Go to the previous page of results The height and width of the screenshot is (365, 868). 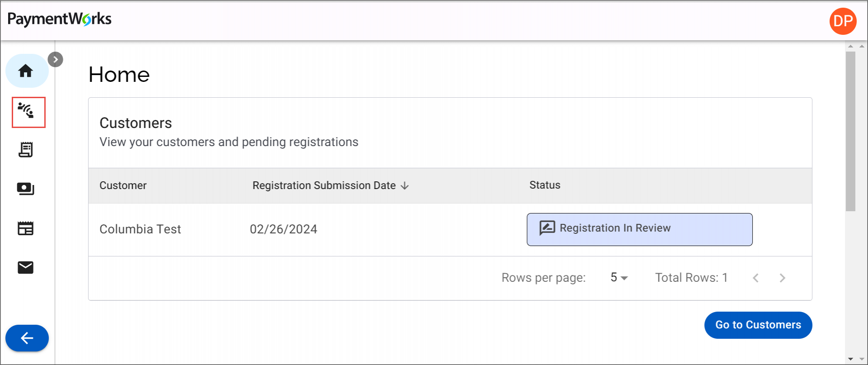coord(755,278)
